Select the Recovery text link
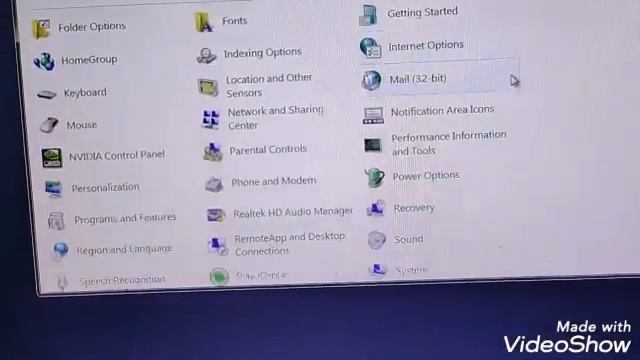Image resolution: width=640 pixels, height=360 pixels. [x=414, y=208]
